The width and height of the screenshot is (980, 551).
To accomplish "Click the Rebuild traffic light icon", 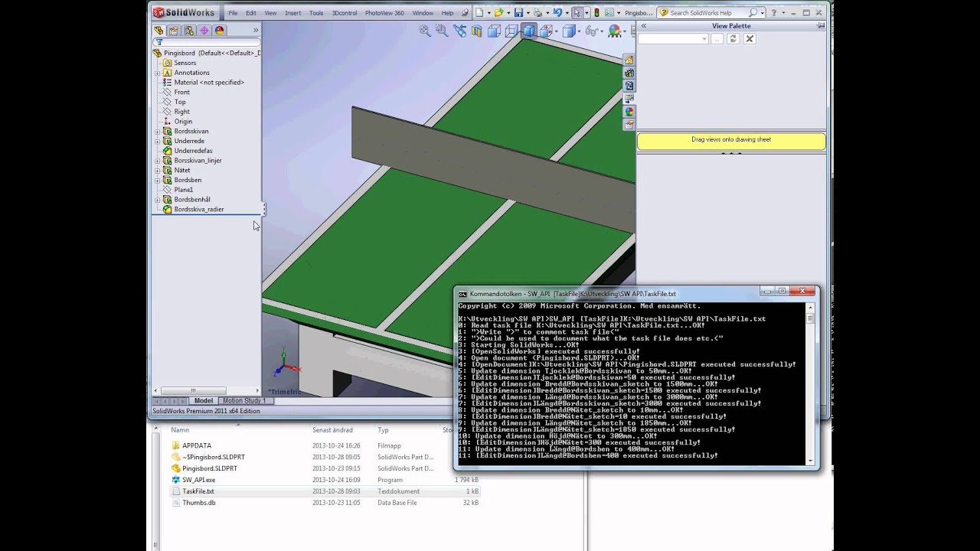I will 596,12.
